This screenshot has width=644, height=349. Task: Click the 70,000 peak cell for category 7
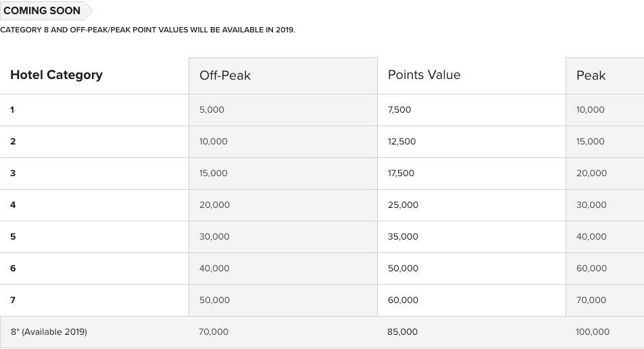(x=591, y=300)
